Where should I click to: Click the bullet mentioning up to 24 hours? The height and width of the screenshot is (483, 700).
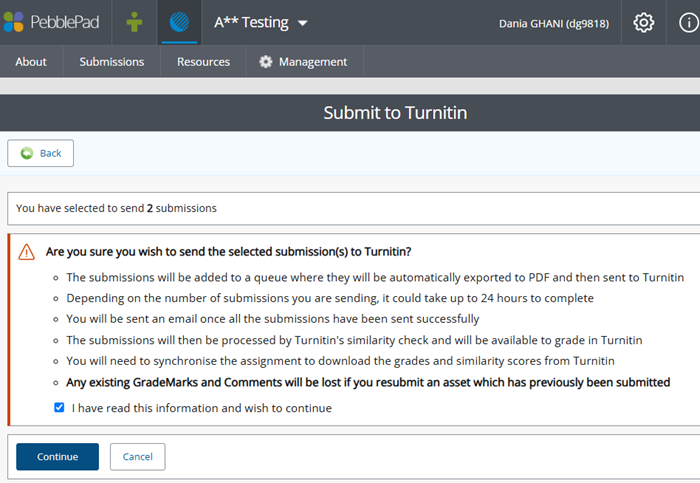pyautogui.click(x=330, y=298)
